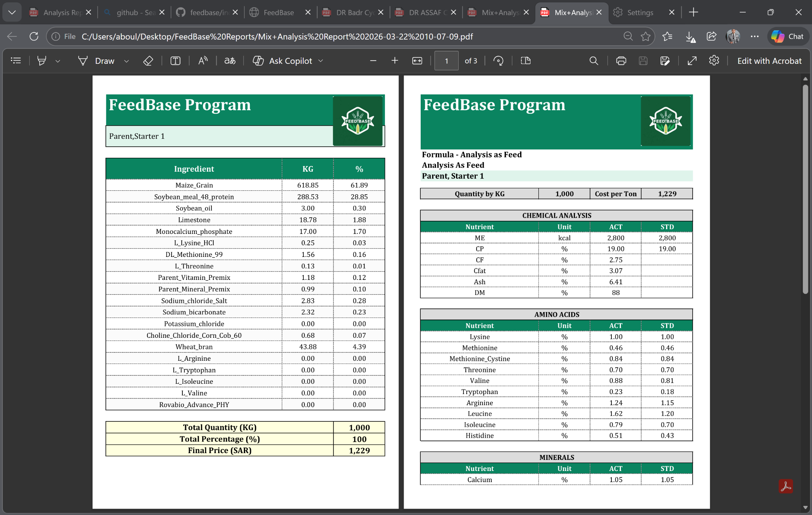Activate the eraser tool

pyautogui.click(x=148, y=61)
